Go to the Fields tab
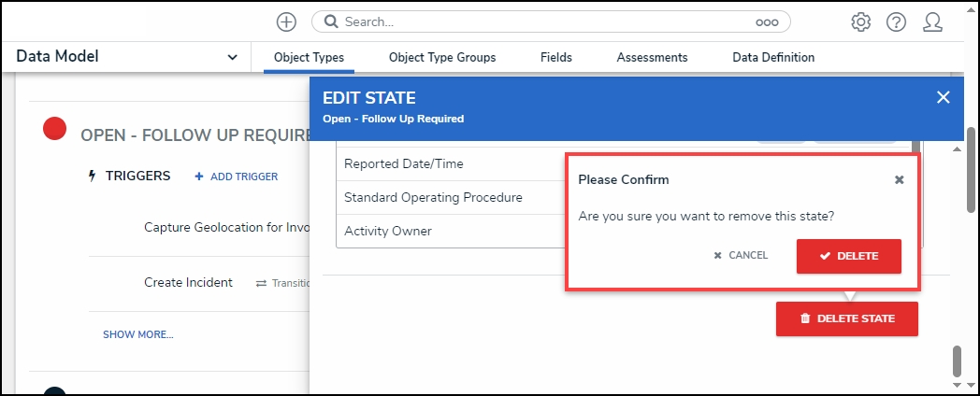The height and width of the screenshot is (396, 980). coord(556,58)
